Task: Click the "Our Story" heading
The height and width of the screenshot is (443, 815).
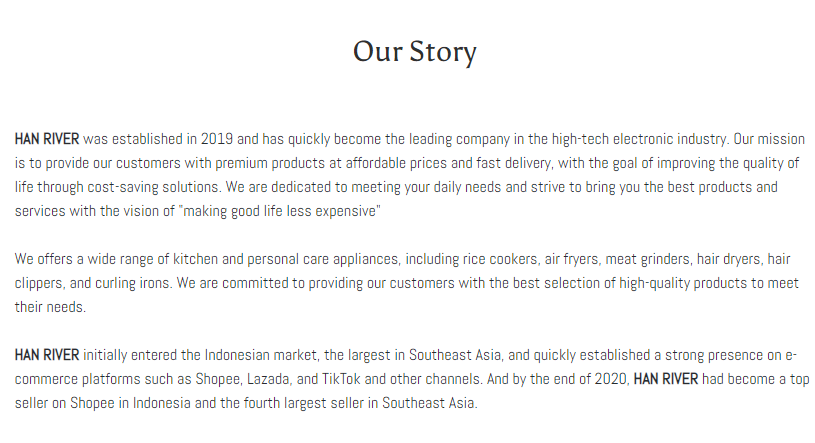Action: coord(414,51)
